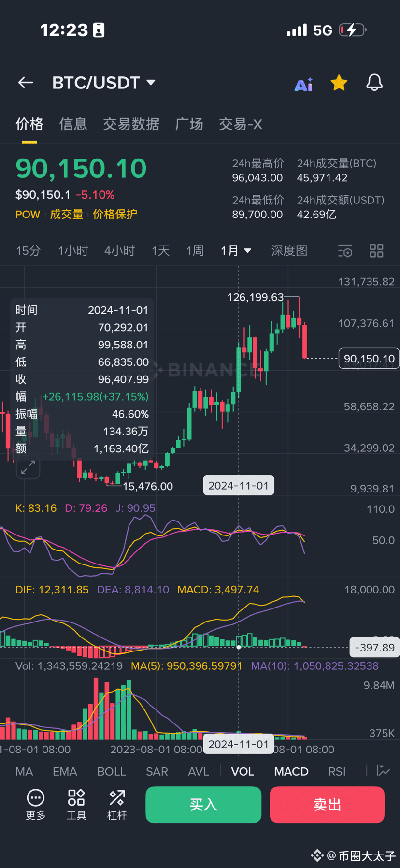Tap the large 90,150.10 price
The image size is (400, 868).
click(x=81, y=168)
